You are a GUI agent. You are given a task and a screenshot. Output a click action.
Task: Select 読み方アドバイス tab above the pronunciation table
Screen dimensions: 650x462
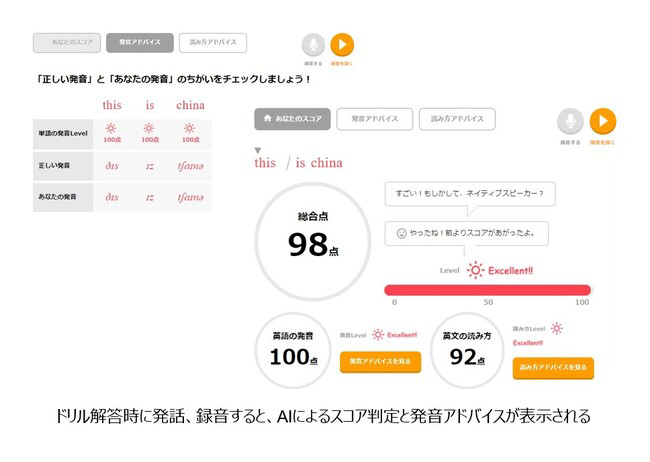(x=212, y=43)
